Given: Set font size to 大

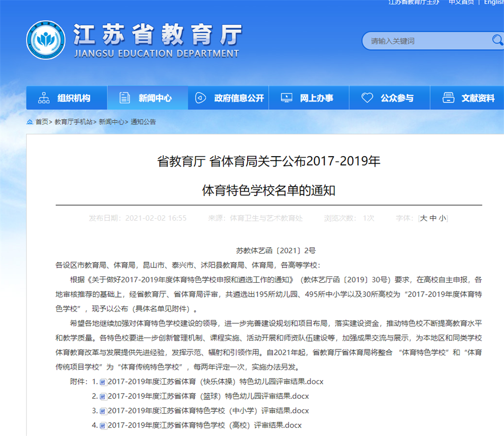Looking at the screenshot, I should pos(424,218).
